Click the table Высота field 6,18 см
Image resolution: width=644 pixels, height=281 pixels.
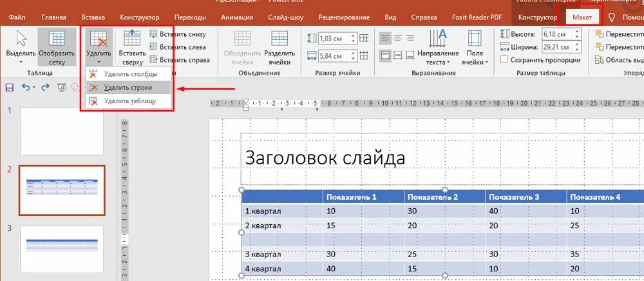pyautogui.click(x=558, y=34)
